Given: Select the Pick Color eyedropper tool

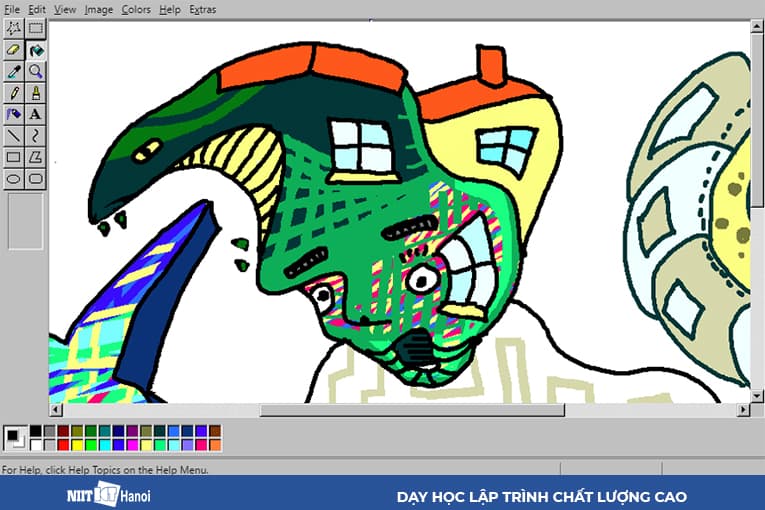Looking at the screenshot, I should (x=14, y=71).
